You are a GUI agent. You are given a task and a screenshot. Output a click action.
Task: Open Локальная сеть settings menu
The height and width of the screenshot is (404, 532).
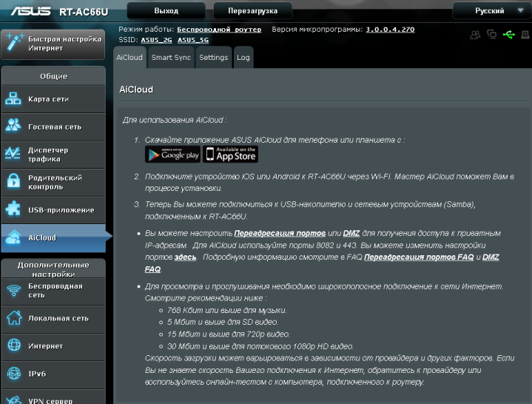(53, 318)
